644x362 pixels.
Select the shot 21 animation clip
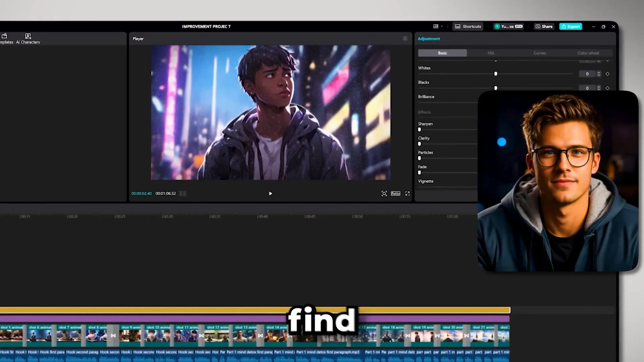pos(483,335)
